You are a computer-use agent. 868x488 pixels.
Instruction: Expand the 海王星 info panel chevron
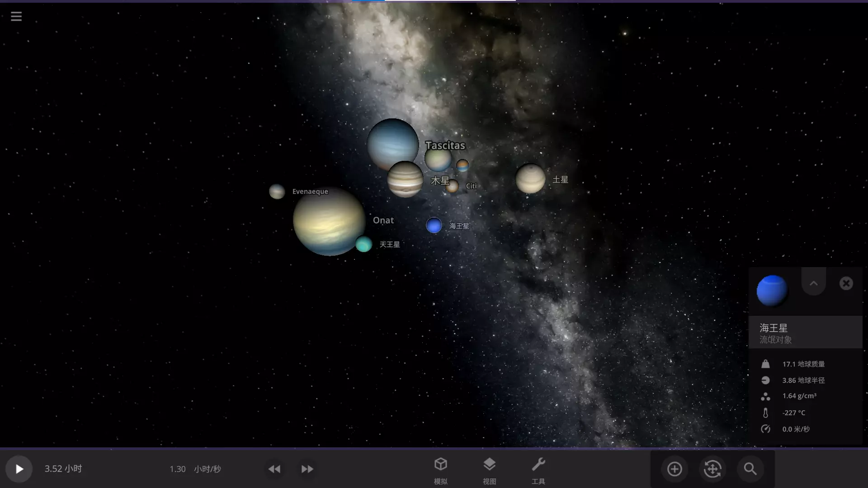(813, 283)
